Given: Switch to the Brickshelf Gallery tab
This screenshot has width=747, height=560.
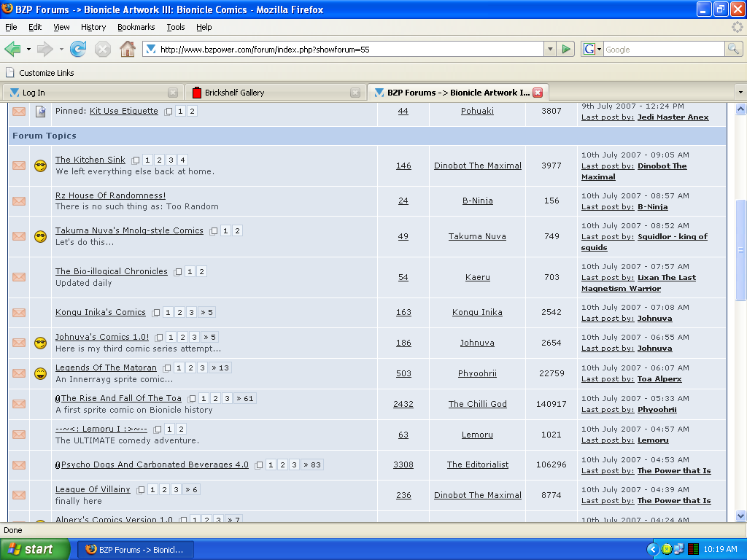Looking at the screenshot, I should click(275, 93).
